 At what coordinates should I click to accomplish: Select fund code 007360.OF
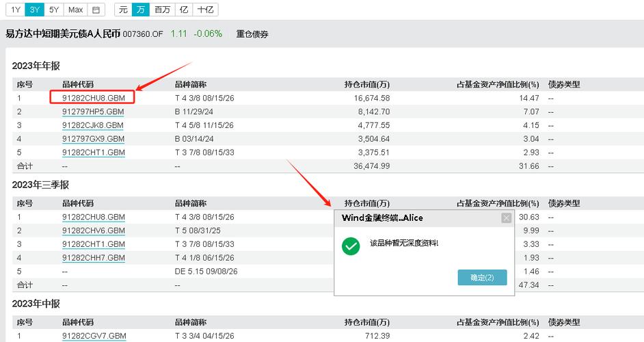click(143, 34)
